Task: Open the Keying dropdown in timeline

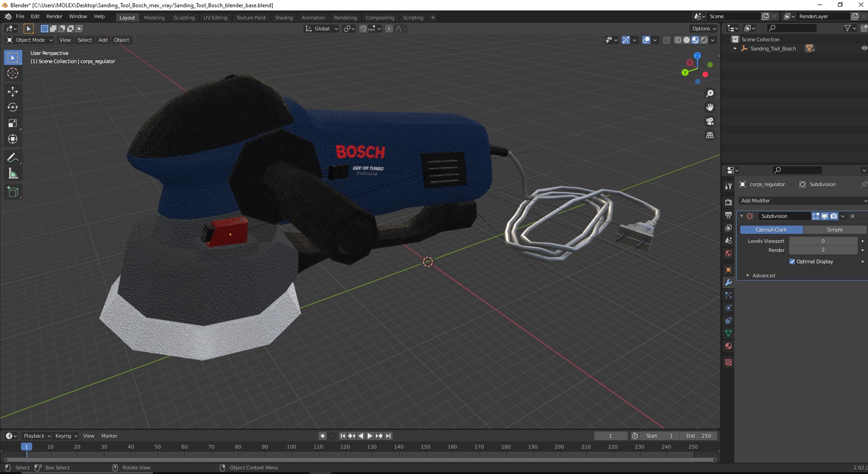Action: pos(66,436)
